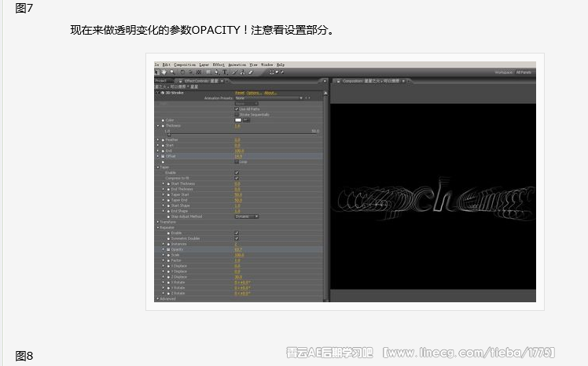Collapse the Taper group
The image size is (588, 366).
(158, 167)
